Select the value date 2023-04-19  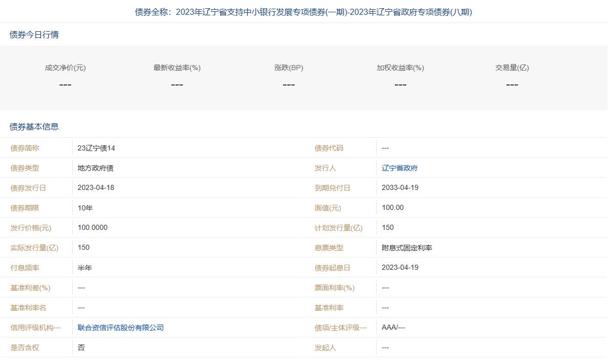[400, 268]
